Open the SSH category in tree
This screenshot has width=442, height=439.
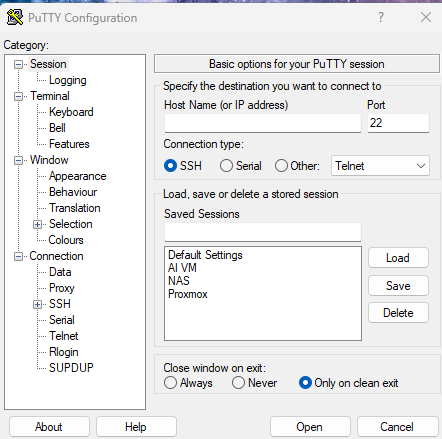tap(60, 304)
